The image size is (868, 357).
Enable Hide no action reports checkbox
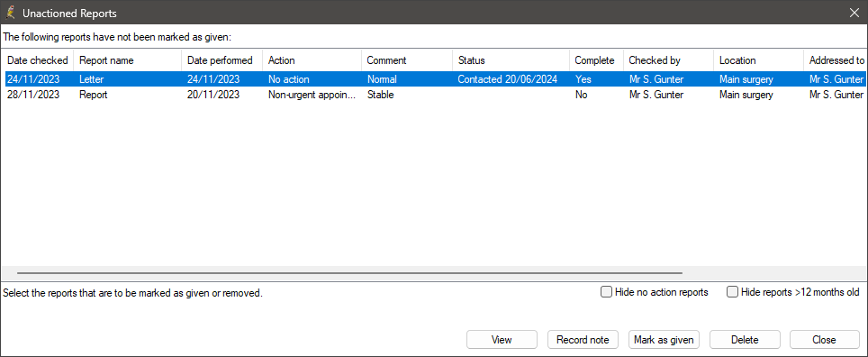tap(606, 292)
